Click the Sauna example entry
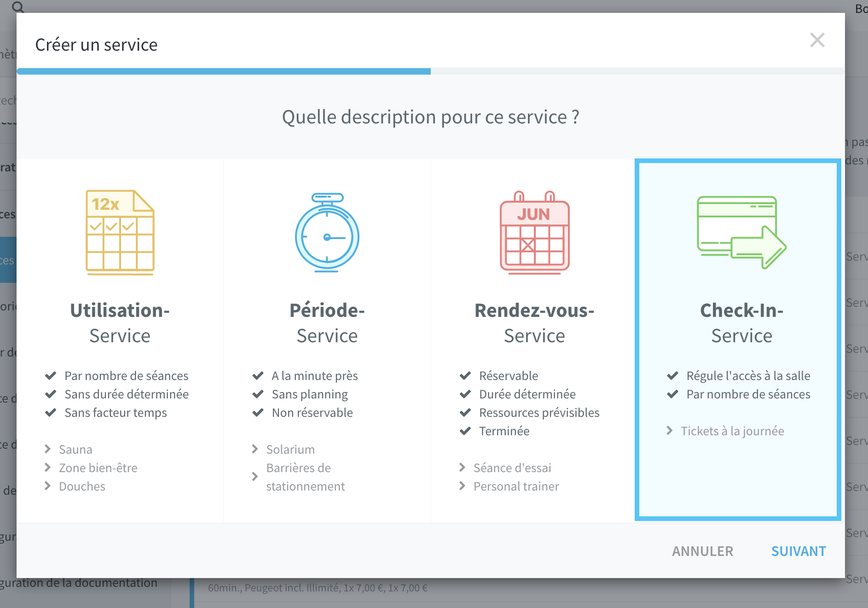868x608 pixels. [x=75, y=450]
